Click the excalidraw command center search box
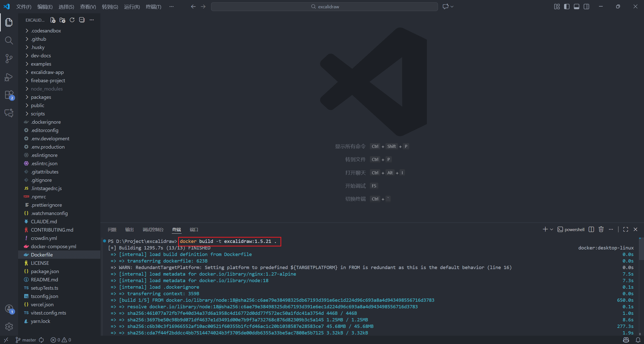The height and width of the screenshot is (344, 644). [325, 7]
